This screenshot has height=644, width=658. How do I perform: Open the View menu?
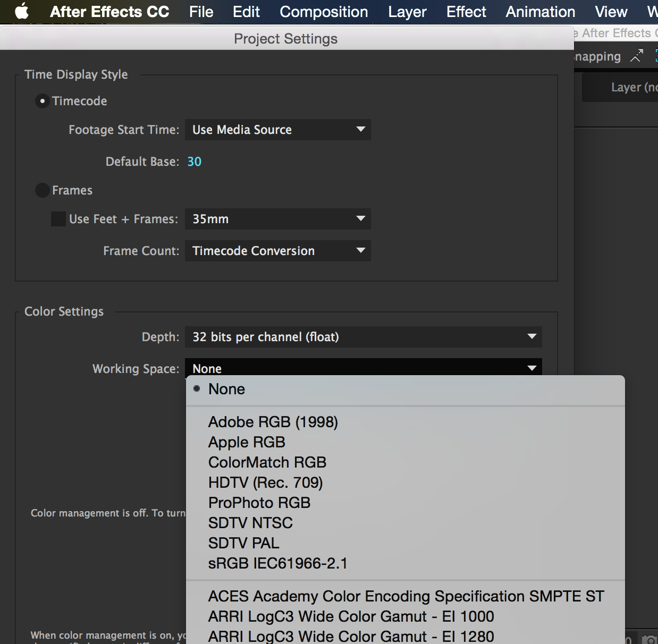(x=611, y=12)
